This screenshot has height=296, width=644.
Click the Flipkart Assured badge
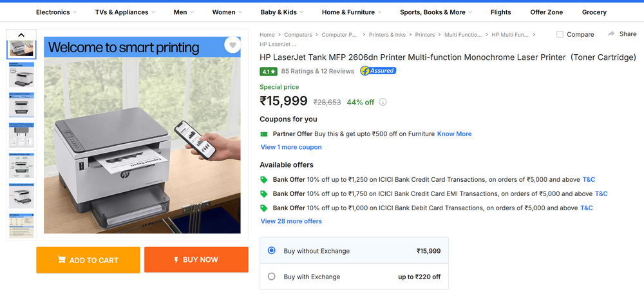378,71
